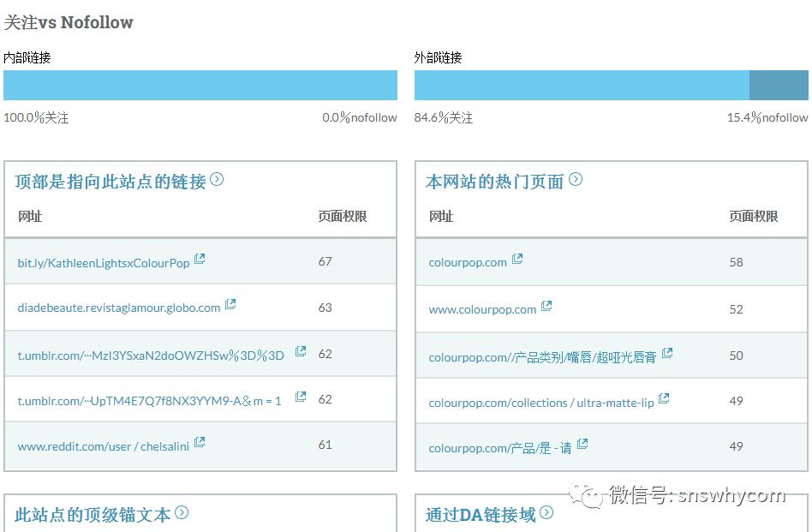Open external link icon beside www.colourpop.com
This screenshot has width=812, height=532.
coord(546,304)
